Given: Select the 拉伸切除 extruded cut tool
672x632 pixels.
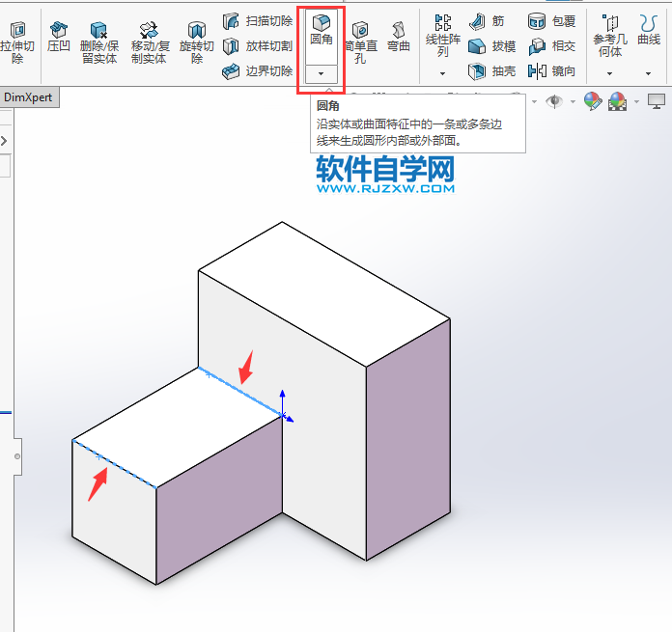Looking at the screenshot, I should (17, 42).
